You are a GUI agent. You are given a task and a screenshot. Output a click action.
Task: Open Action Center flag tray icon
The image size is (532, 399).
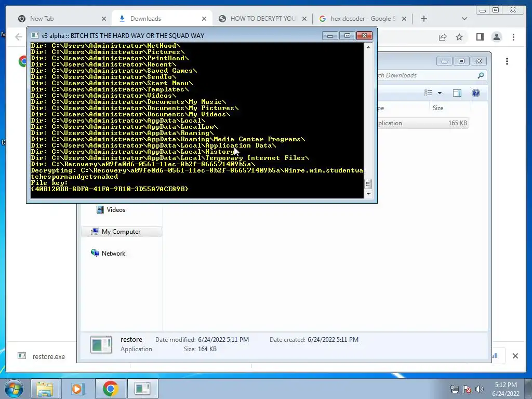coord(467,389)
